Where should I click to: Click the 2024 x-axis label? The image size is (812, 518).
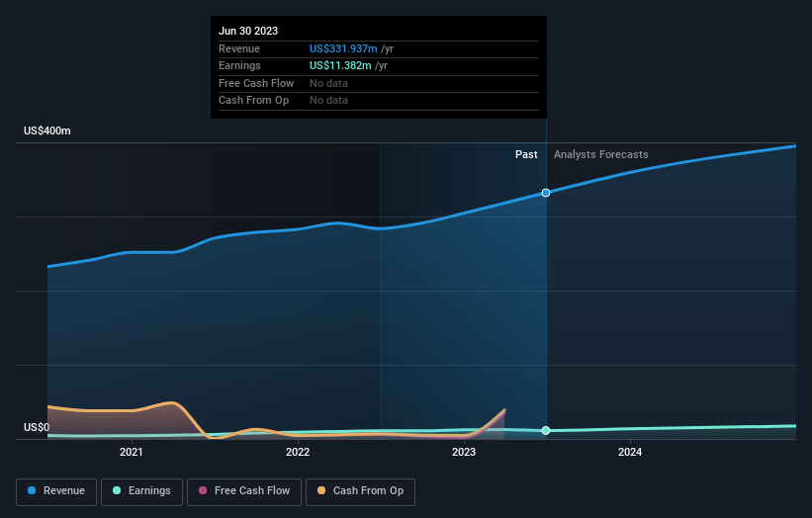(630, 452)
